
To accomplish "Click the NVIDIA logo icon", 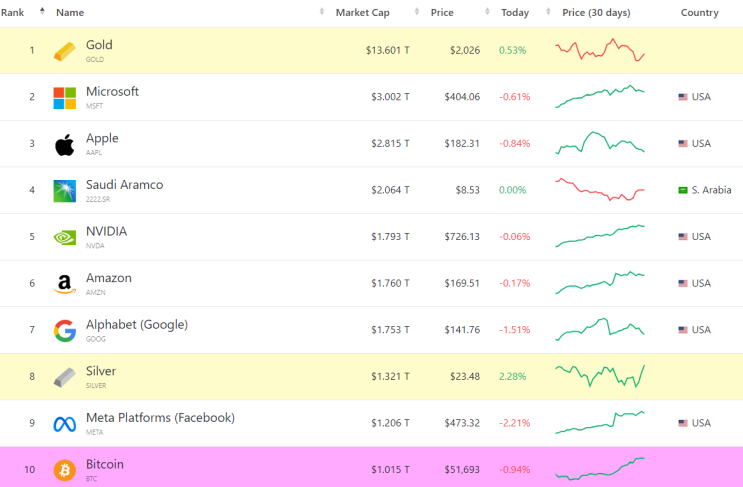I will 64,237.
